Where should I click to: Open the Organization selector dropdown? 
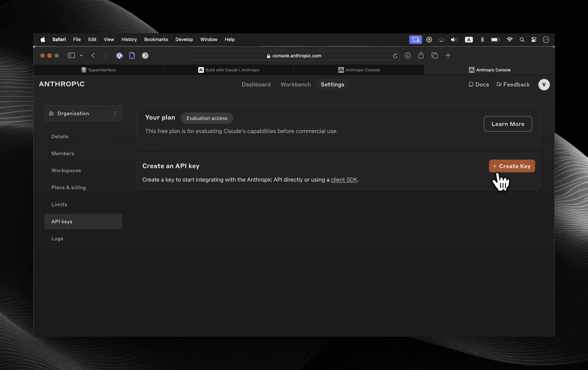83,113
